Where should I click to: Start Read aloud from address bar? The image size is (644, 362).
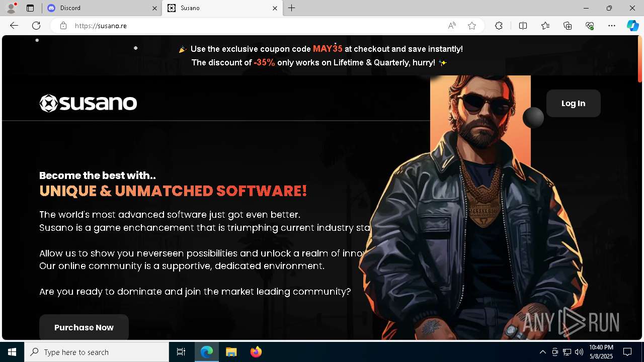452,26
